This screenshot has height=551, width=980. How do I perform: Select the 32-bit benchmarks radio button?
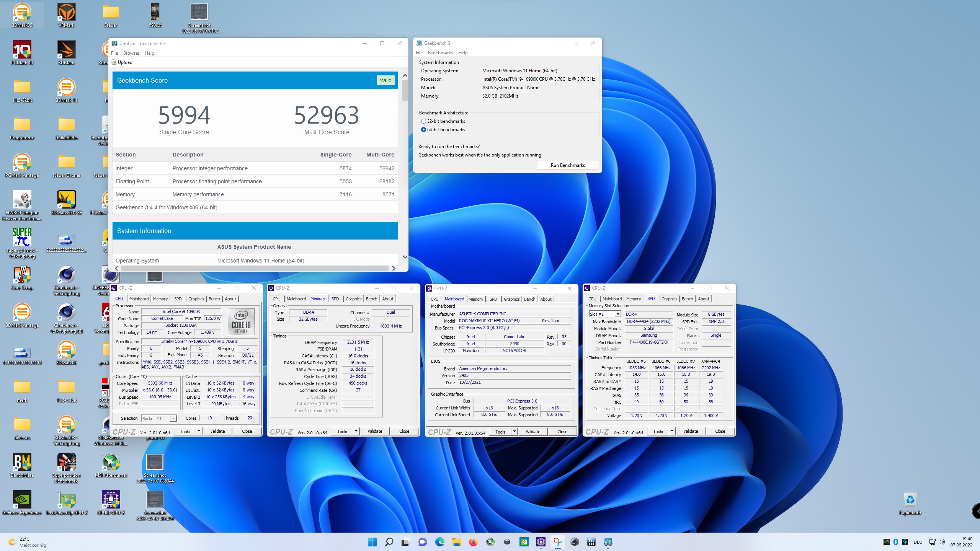[x=423, y=121]
